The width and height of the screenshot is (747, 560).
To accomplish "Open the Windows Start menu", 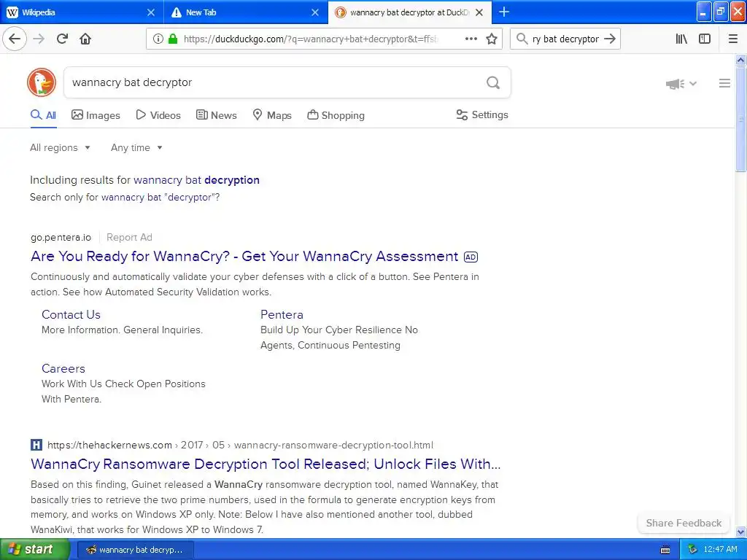I will [35, 550].
